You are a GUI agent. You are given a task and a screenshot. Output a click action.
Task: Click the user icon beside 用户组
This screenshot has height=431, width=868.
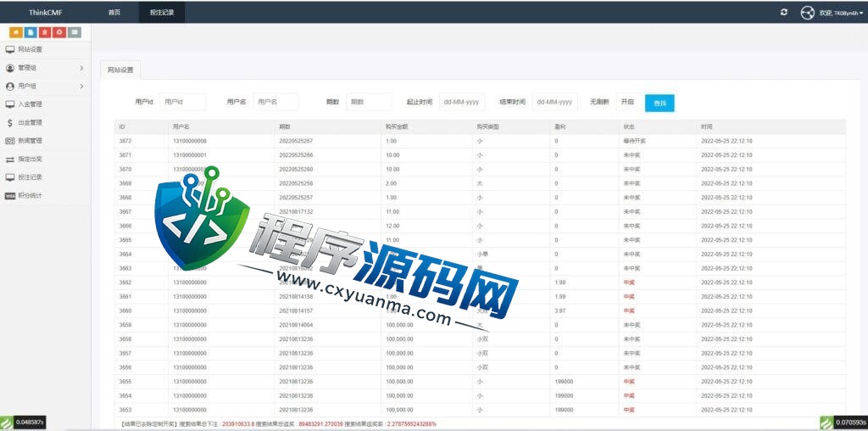(x=10, y=86)
